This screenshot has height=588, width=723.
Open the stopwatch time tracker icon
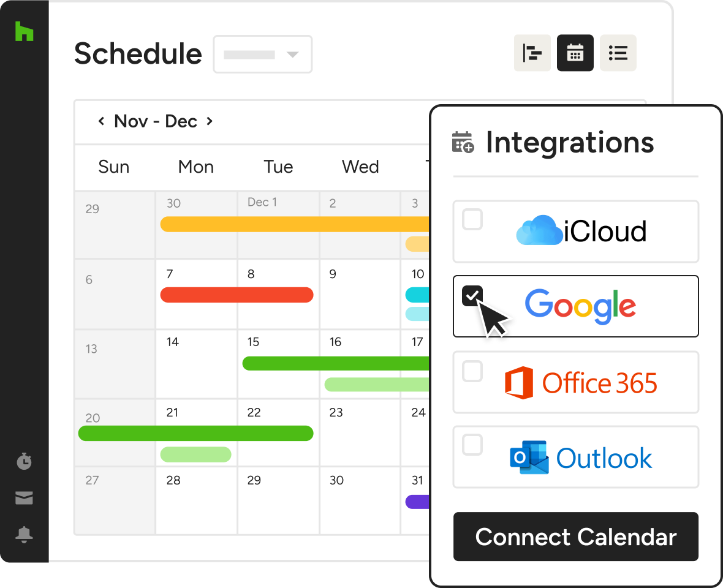(24, 461)
